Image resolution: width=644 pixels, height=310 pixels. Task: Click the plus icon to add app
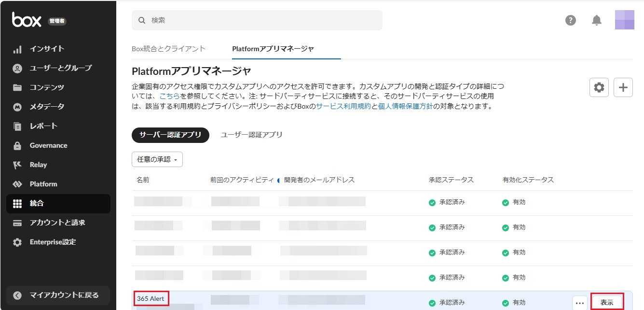click(x=623, y=87)
